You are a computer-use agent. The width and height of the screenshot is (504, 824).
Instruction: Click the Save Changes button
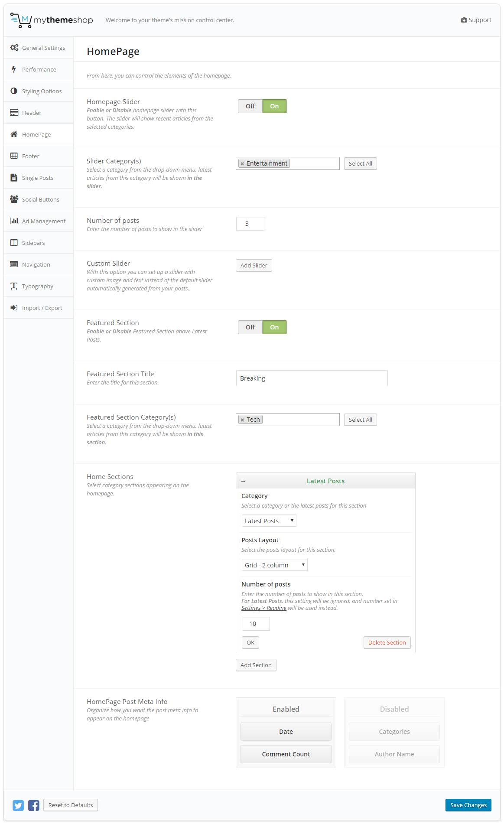[468, 805]
